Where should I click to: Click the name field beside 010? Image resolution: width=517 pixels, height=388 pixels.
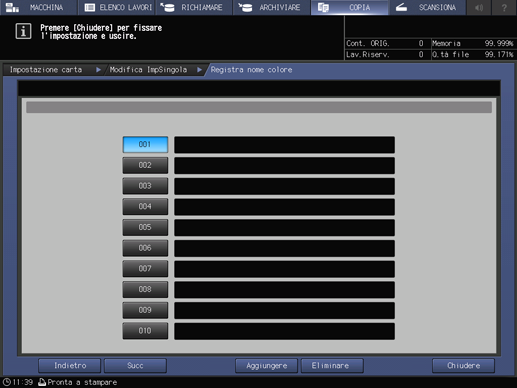[x=284, y=331]
